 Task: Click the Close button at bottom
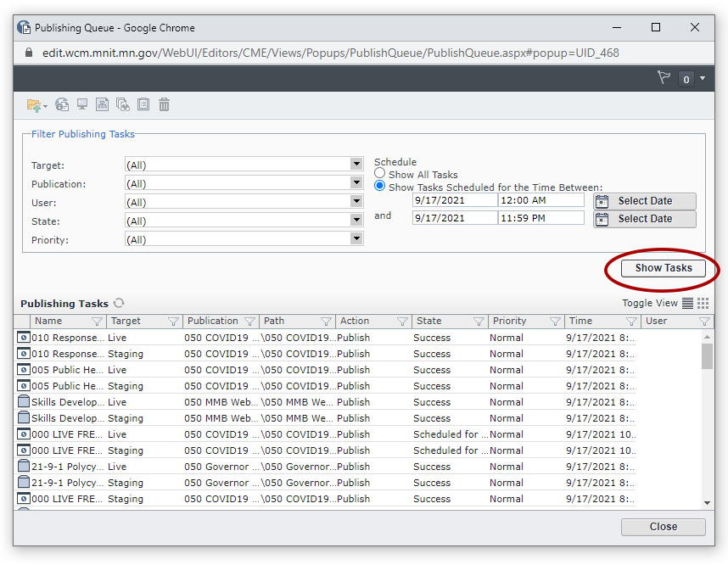point(663,527)
